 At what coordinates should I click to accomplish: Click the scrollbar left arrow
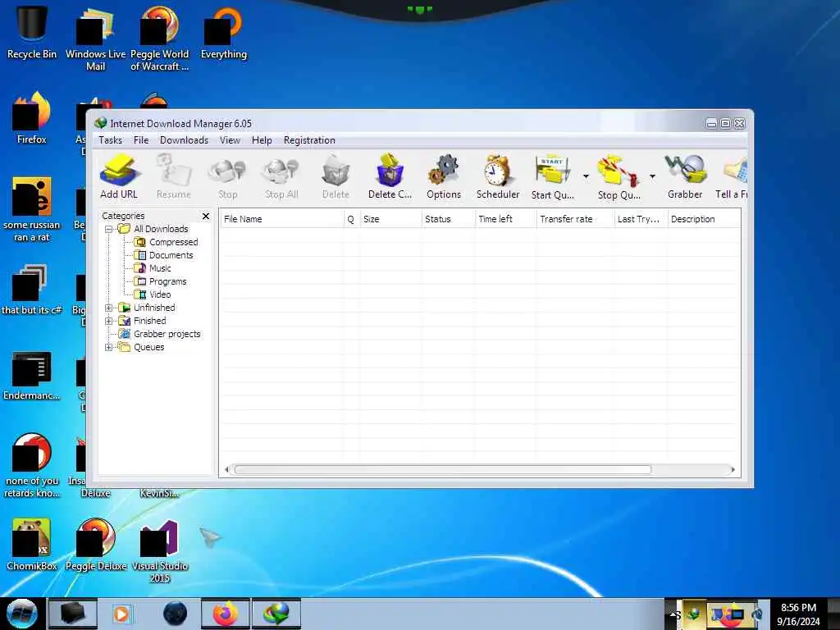click(226, 470)
